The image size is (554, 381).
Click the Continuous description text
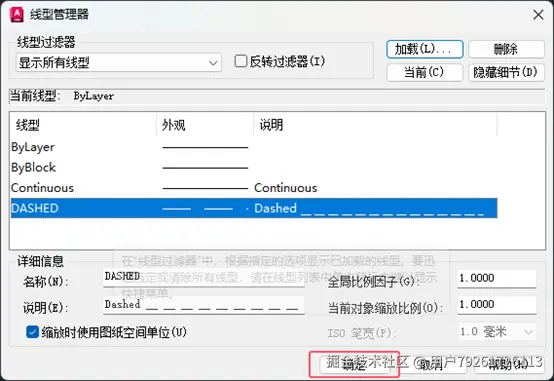[x=285, y=188]
